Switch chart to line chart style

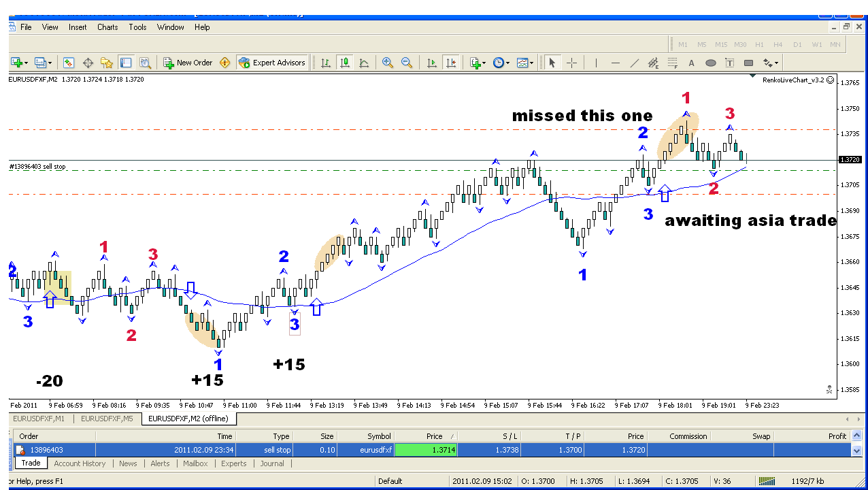click(x=364, y=63)
